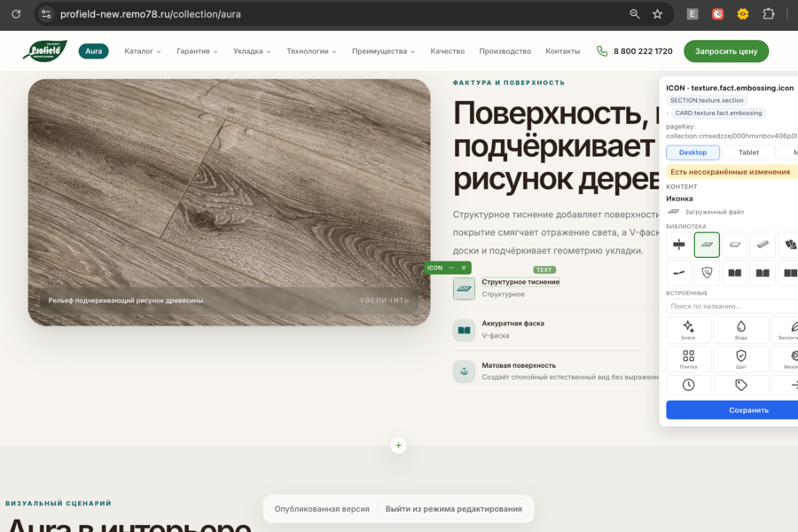Click Выйти из режима редактирования
Image resolution: width=798 pixels, height=532 pixels.
pyautogui.click(x=453, y=509)
